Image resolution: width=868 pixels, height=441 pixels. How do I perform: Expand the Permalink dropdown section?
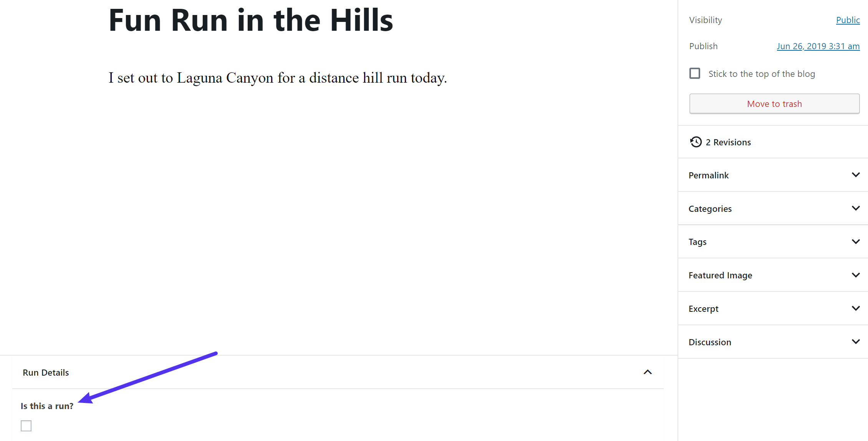774,175
